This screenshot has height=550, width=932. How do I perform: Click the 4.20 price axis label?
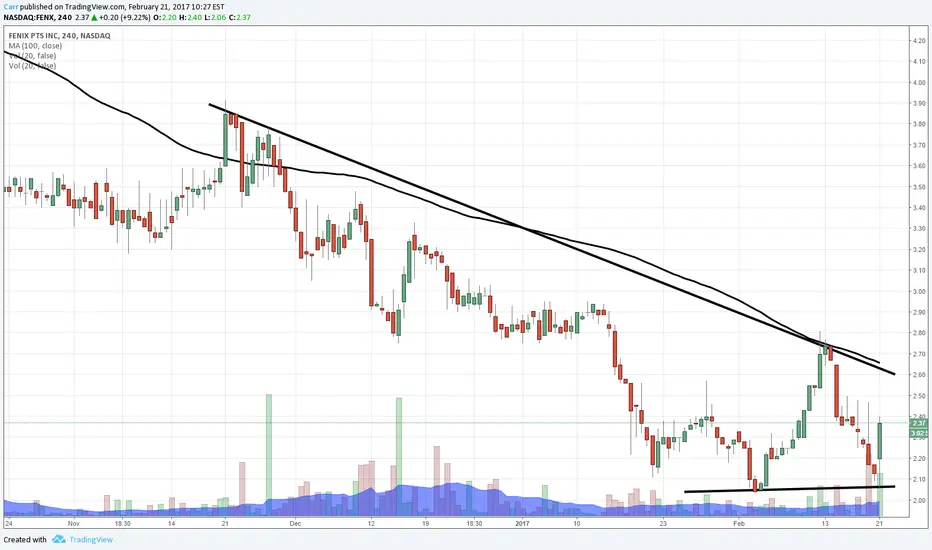[918, 40]
